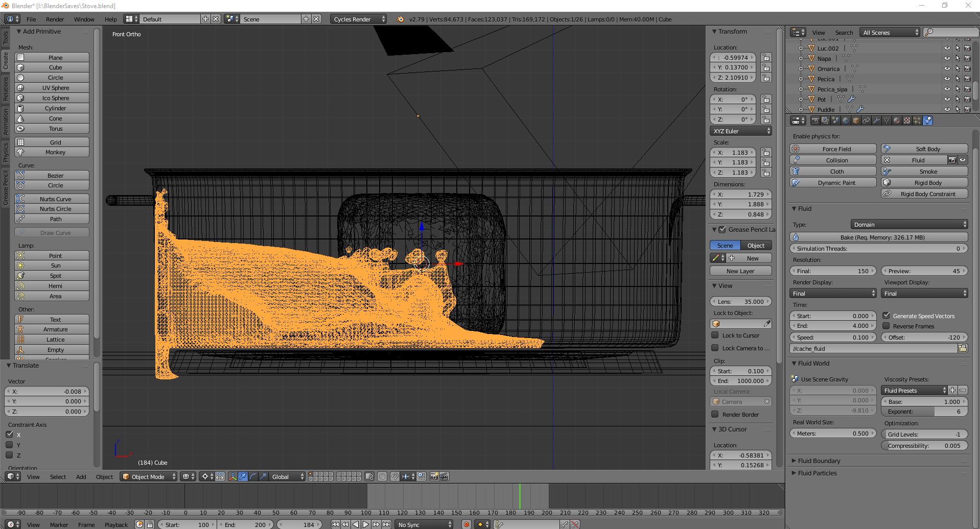Enable Lock to Cursor checkbox
Viewport: 980px width, 529px height.
[x=715, y=335]
